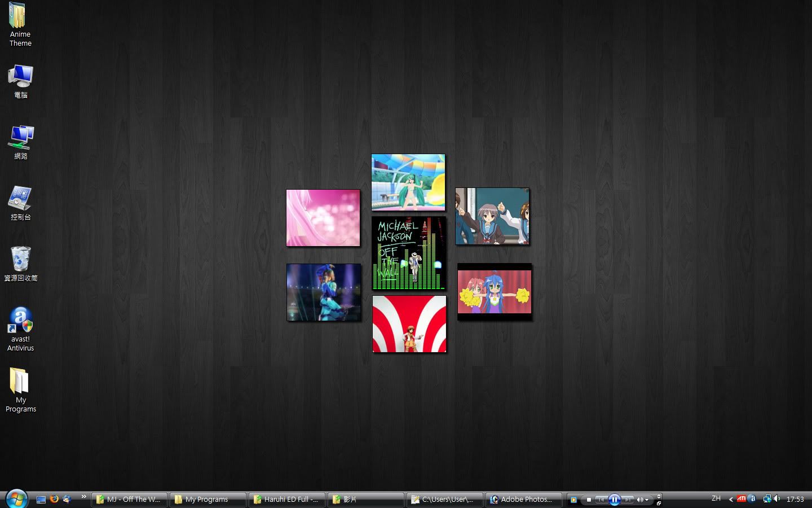The width and height of the screenshot is (812, 508).
Task: Open the system volume tray icon
Action: [776, 498]
